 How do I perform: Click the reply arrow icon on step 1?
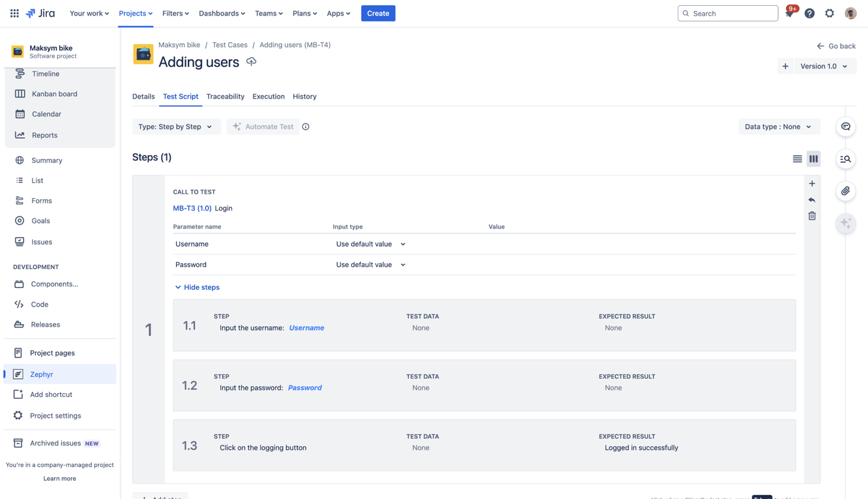pyautogui.click(x=812, y=200)
